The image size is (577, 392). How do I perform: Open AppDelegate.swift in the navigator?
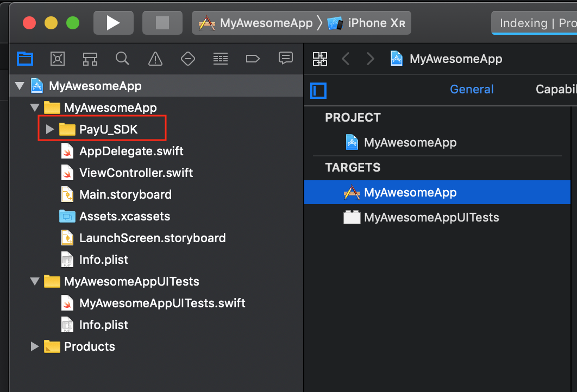pos(131,151)
